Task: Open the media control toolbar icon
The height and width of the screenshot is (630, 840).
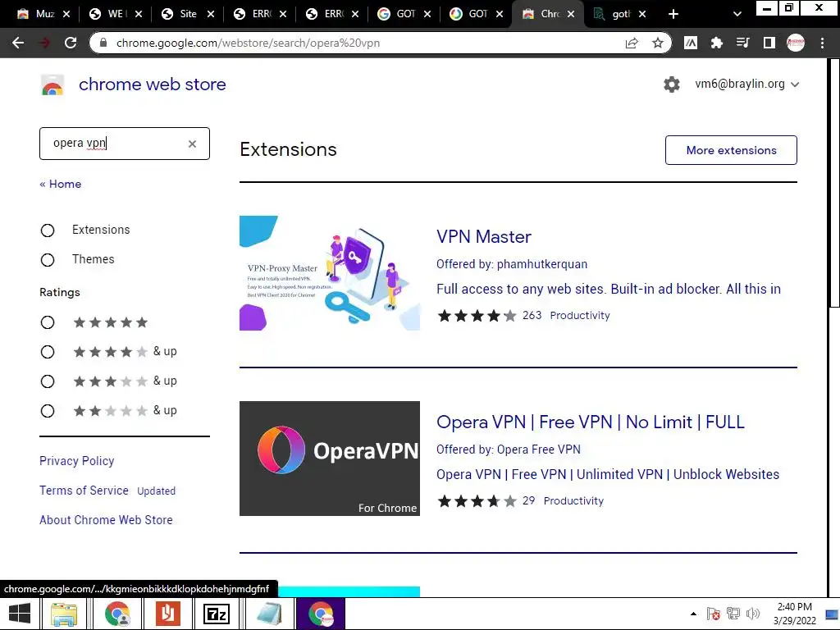Action: 742,43
